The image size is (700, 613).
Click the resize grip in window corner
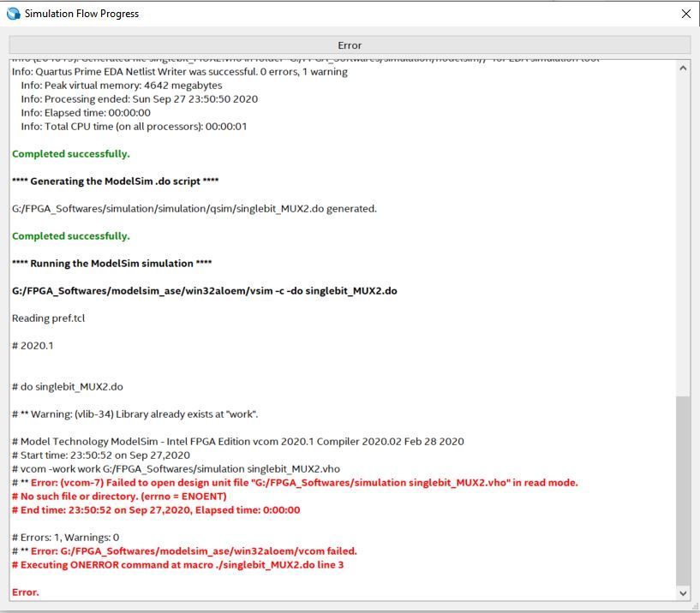pos(695,607)
